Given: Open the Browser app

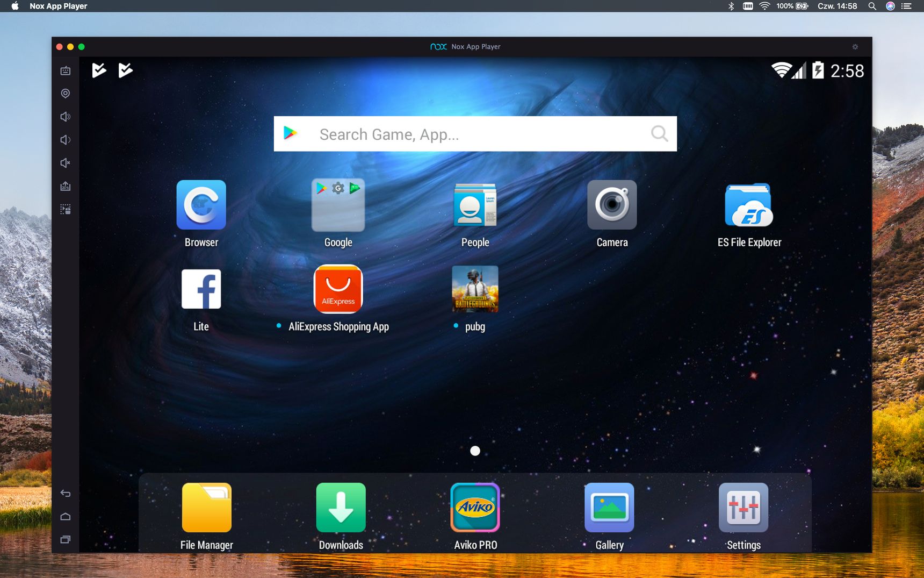Looking at the screenshot, I should click(201, 205).
